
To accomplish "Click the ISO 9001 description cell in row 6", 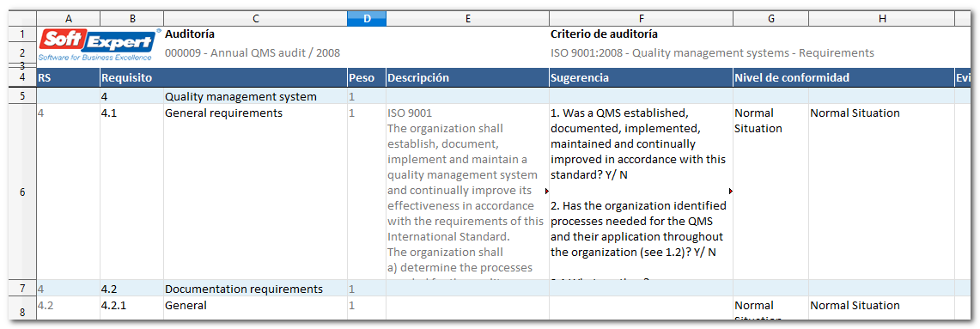I will (x=467, y=192).
